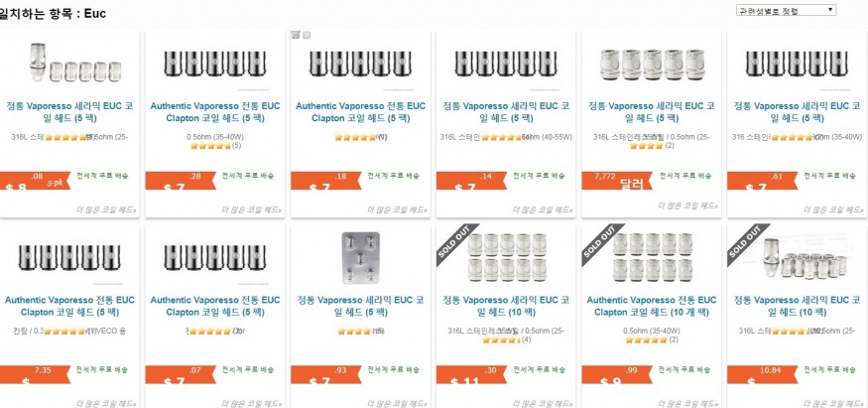Click the small shopping cart icon
Screen dimensions: 868x408
[x=296, y=35]
